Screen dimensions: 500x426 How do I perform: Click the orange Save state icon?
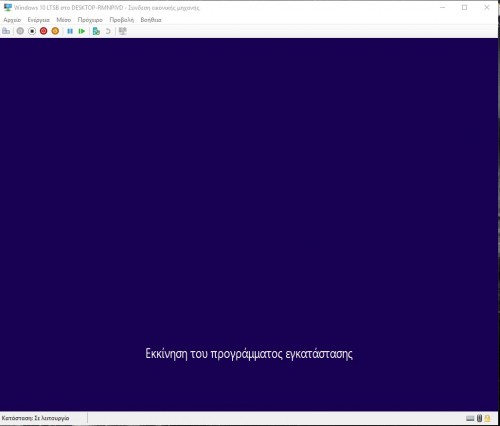[x=55, y=31]
